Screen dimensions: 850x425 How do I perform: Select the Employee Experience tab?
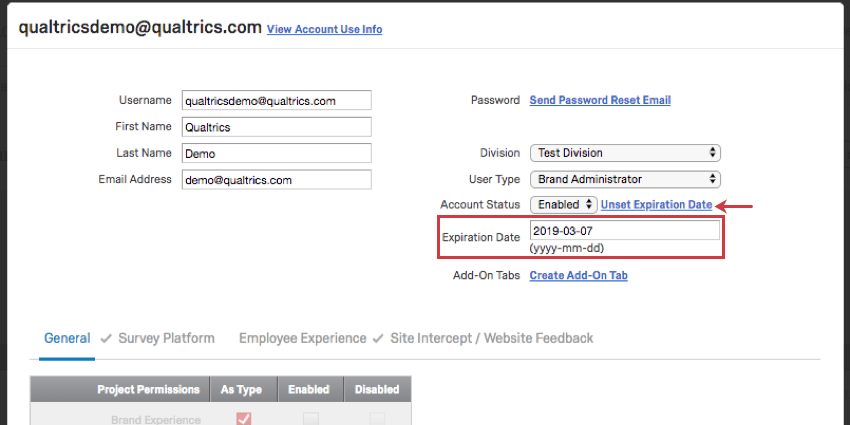pos(302,338)
